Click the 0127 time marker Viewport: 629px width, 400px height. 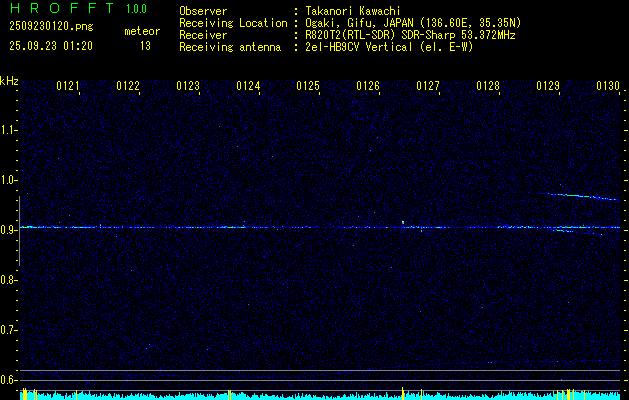click(428, 85)
